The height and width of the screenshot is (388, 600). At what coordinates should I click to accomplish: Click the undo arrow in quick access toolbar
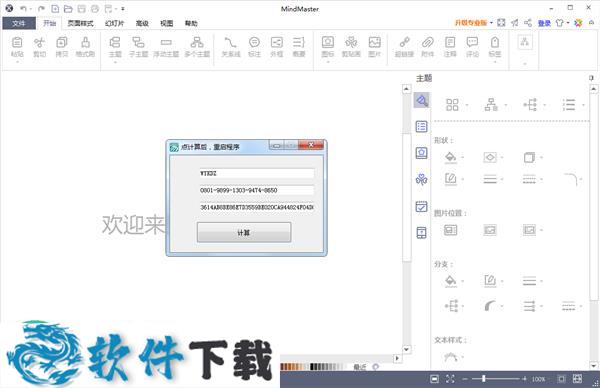(x=24, y=8)
